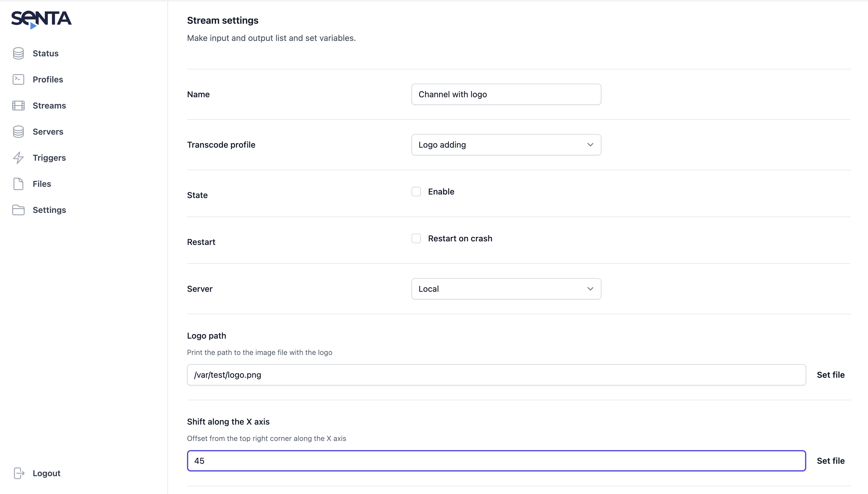This screenshot has width=868, height=494.
Task: Click the Files document icon
Action: pyautogui.click(x=18, y=184)
